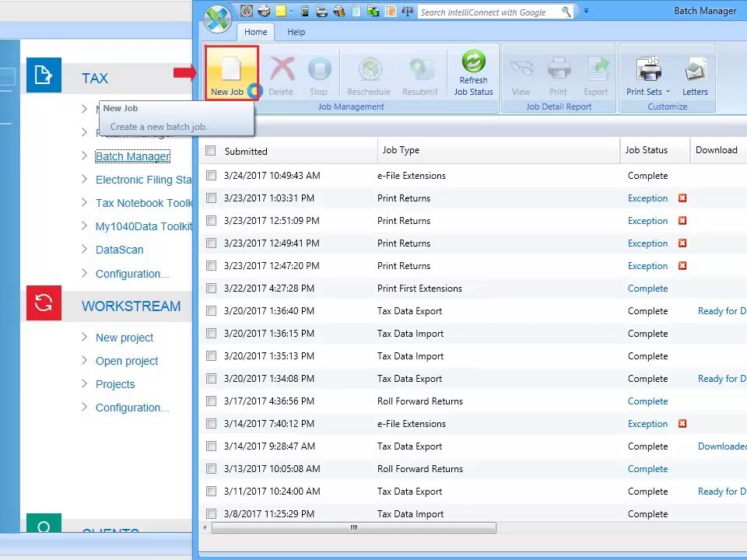The image size is (747, 560).
Task: Click the magnifier search icon
Action: (x=566, y=12)
